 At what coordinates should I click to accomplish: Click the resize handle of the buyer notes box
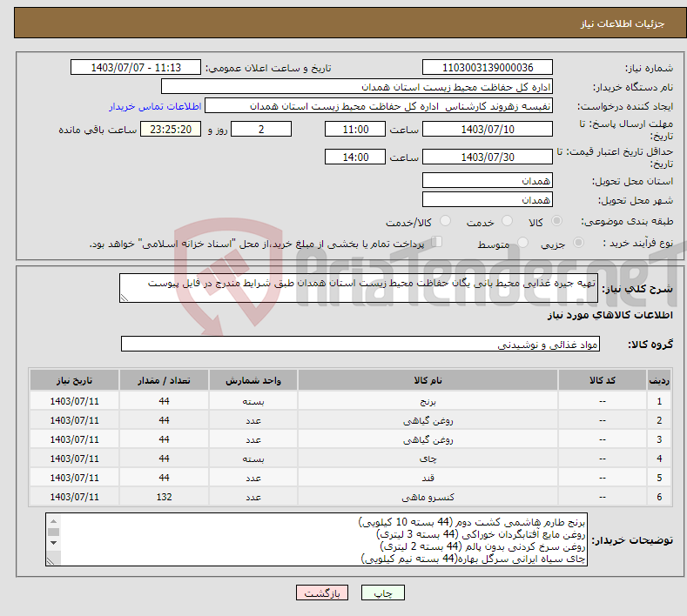pyautogui.click(x=51, y=561)
